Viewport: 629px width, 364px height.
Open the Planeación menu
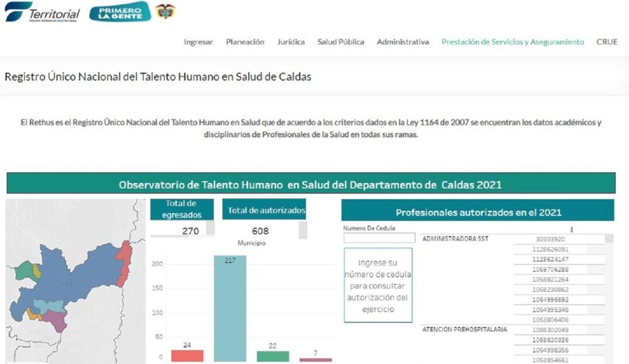pos(245,42)
